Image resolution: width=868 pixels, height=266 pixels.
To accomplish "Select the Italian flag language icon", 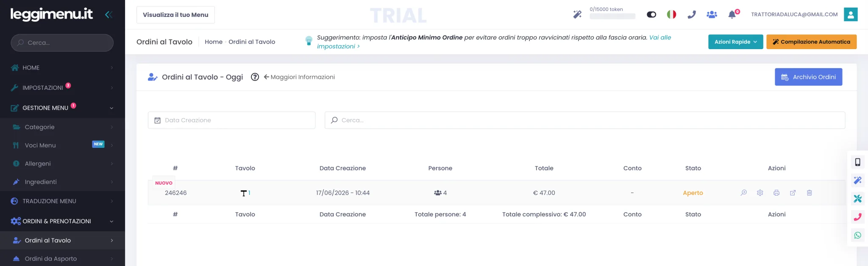I will tap(671, 14).
